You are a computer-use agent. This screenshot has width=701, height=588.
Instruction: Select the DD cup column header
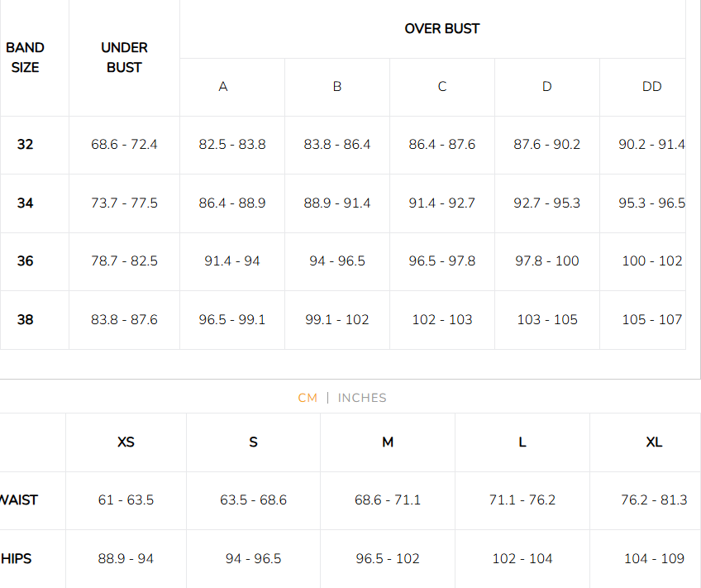coord(651,87)
